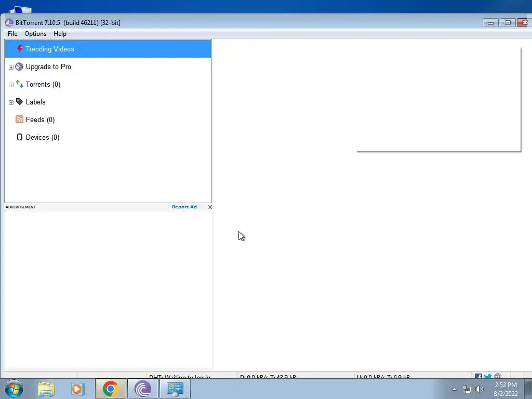Click the Report Ad link
Image resolution: width=532 pixels, height=399 pixels.
pos(184,207)
